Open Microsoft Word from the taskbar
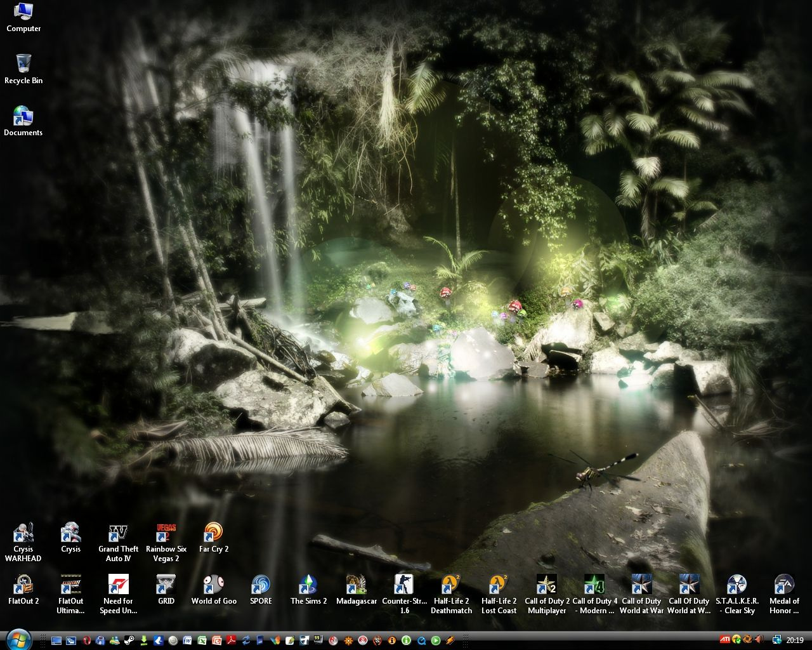812x650 pixels. [187, 640]
